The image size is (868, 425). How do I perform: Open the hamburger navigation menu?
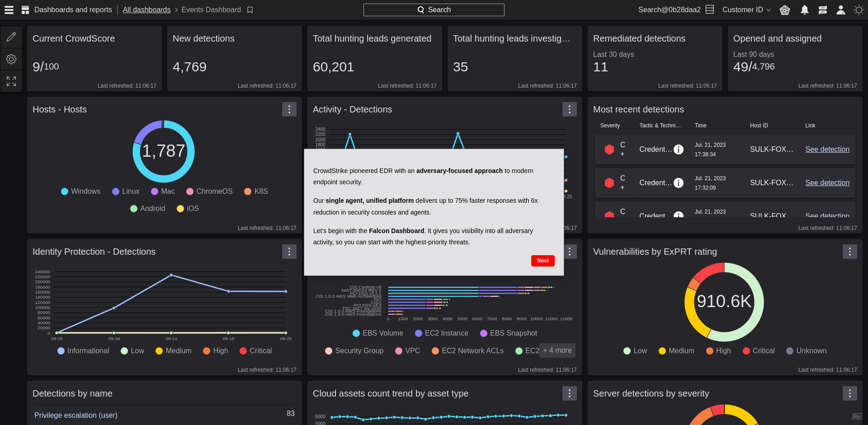(9, 9)
